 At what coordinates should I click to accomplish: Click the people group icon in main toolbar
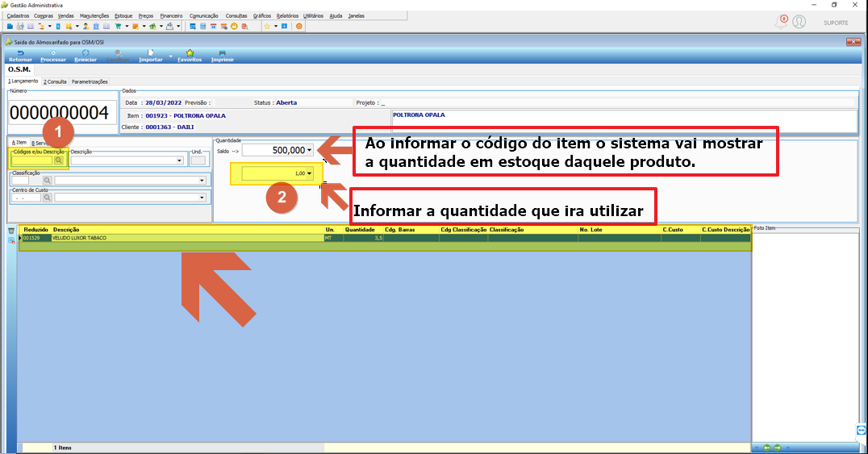click(20, 26)
